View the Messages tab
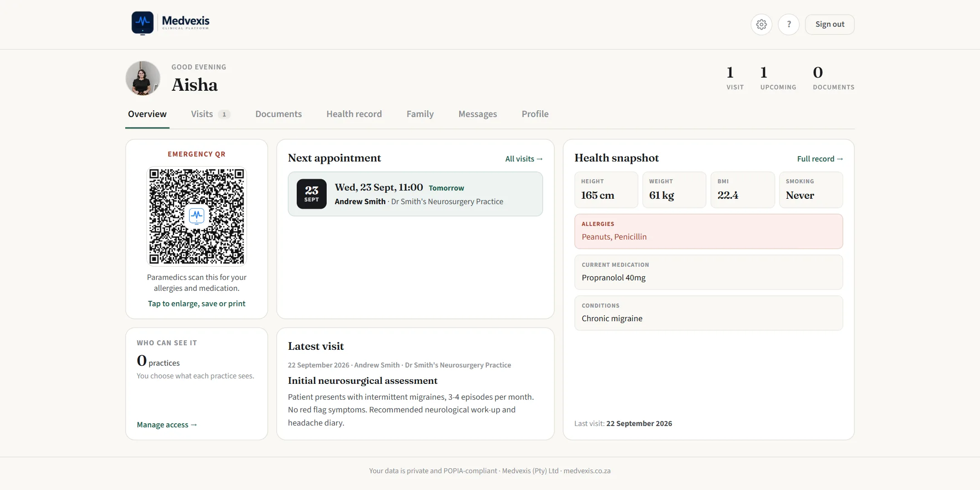 pos(478,114)
